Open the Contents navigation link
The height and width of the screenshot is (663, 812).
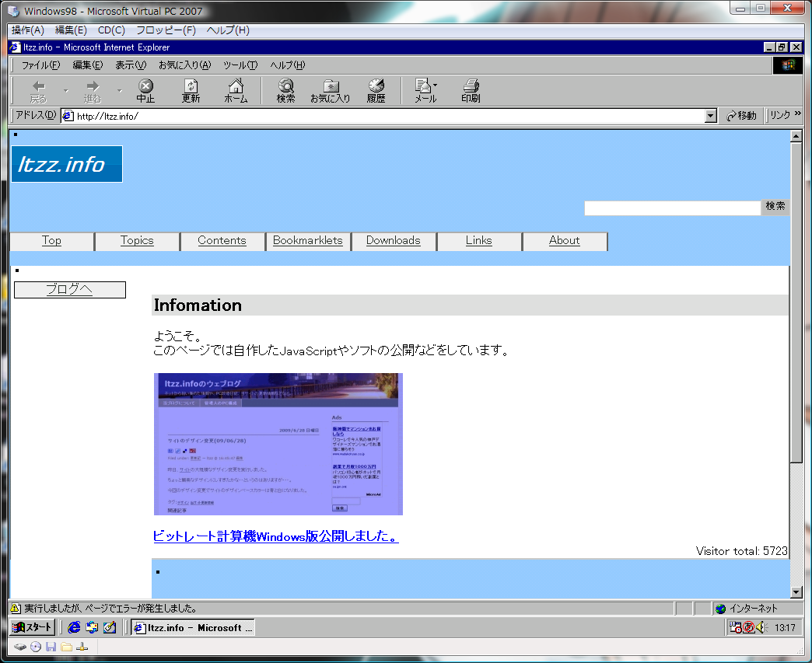[x=222, y=240]
